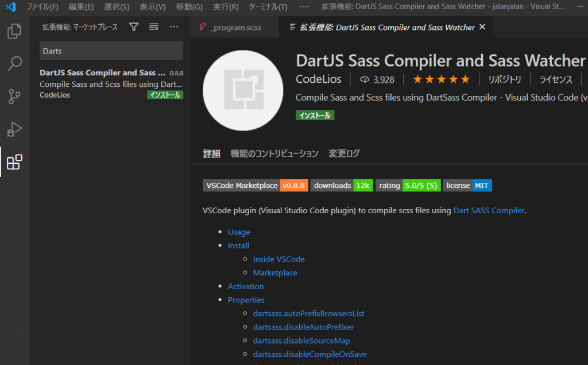Open the リポジトリ link
This screenshot has width=588, height=365.
tap(505, 79)
